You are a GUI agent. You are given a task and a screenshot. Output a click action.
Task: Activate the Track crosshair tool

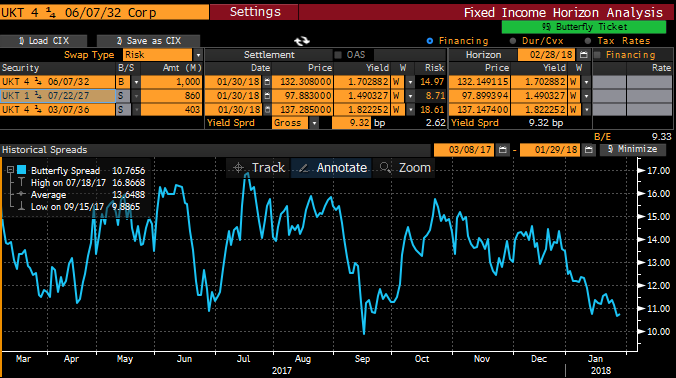[259, 167]
